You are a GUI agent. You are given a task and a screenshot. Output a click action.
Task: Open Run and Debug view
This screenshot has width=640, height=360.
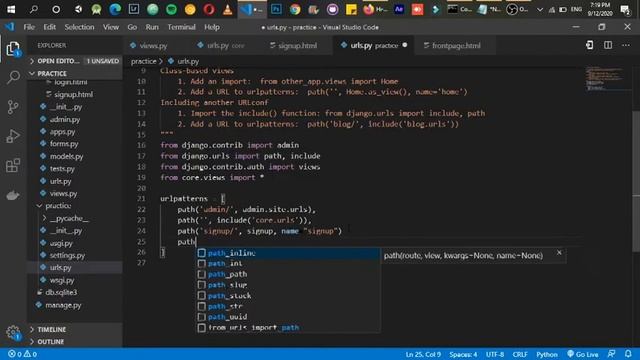(13, 136)
